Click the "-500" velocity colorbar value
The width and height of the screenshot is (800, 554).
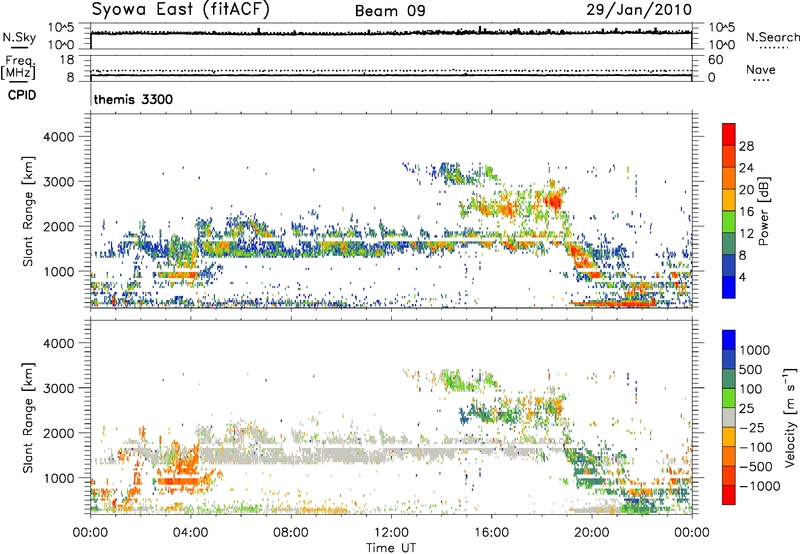coord(755,467)
